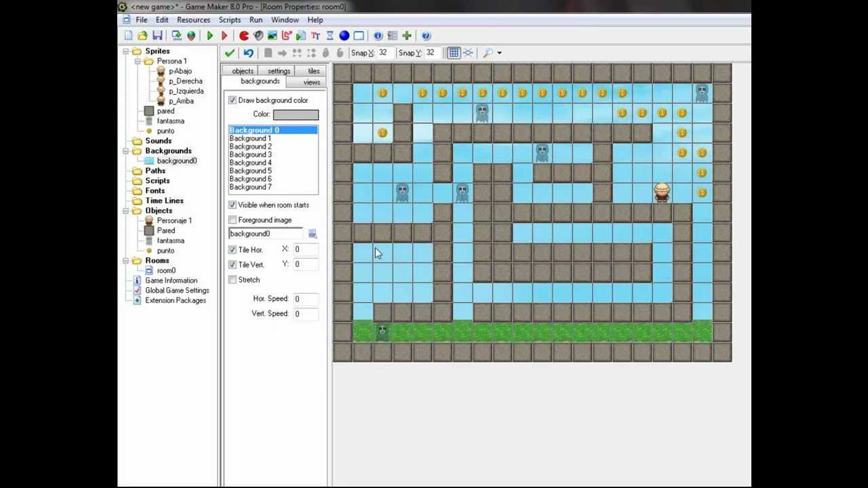This screenshot has width=868, height=488.
Task: Run game in debug mode (red arrow)
Action: (224, 36)
